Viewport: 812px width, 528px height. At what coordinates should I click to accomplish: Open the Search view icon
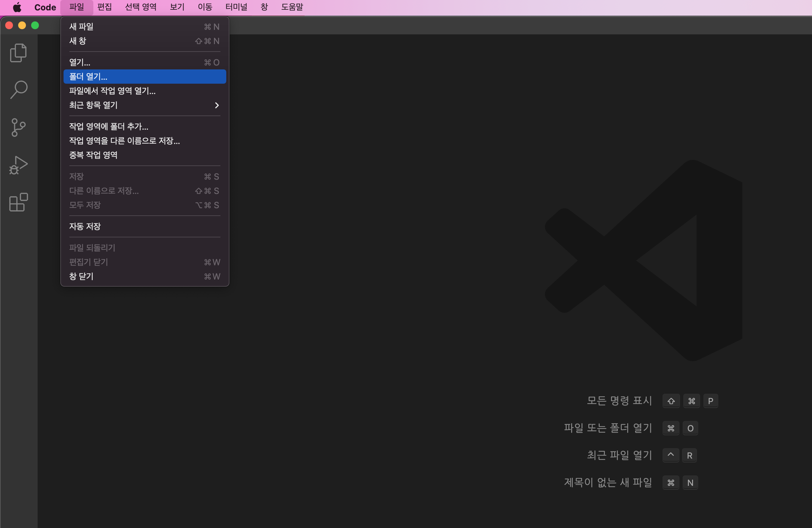tap(18, 90)
